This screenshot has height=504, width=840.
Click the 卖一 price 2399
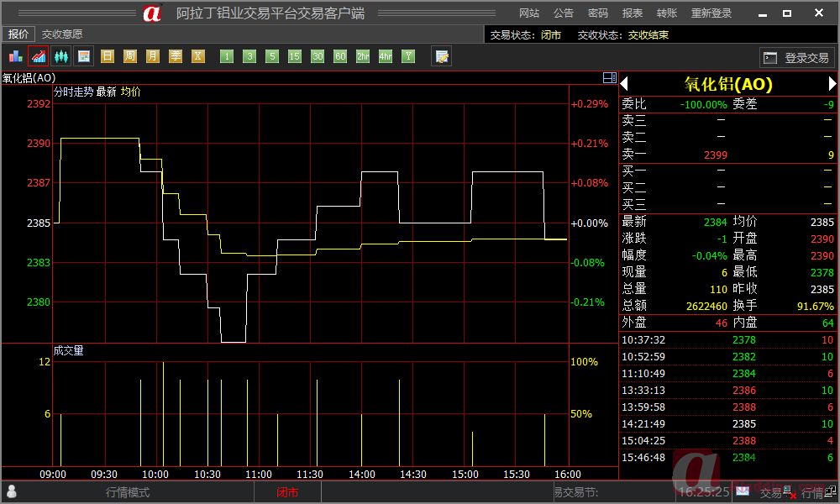[716, 155]
